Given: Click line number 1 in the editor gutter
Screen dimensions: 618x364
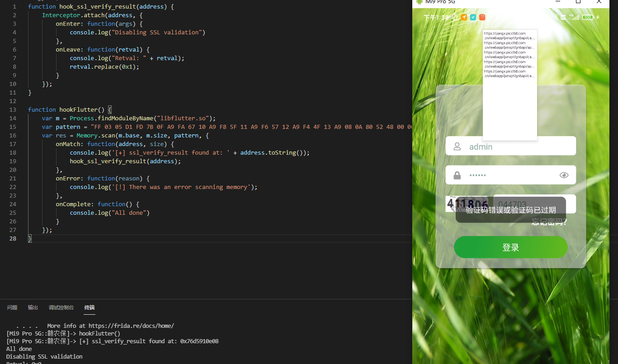Looking at the screenshot, I should click(x=15, y=6).
